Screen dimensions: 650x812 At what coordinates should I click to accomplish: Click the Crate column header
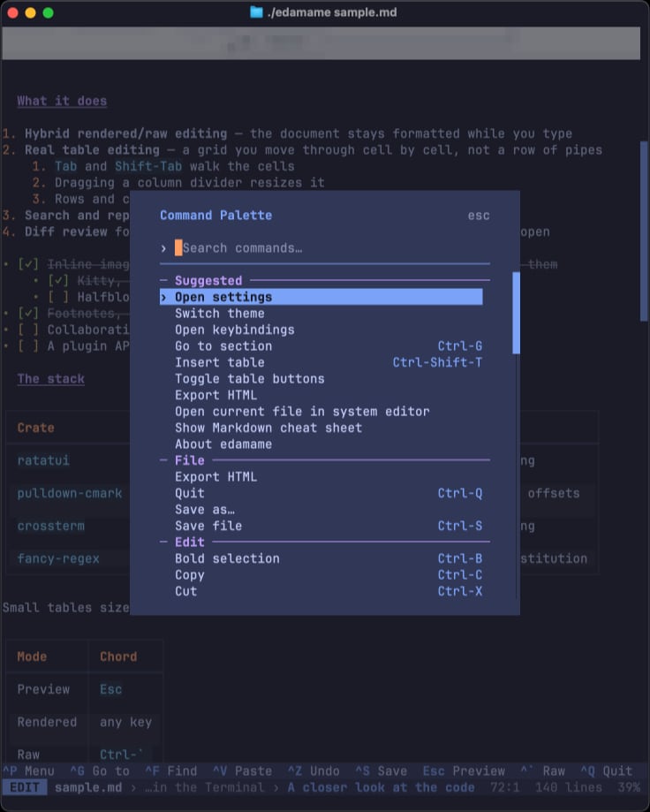(x=35, y=428)
